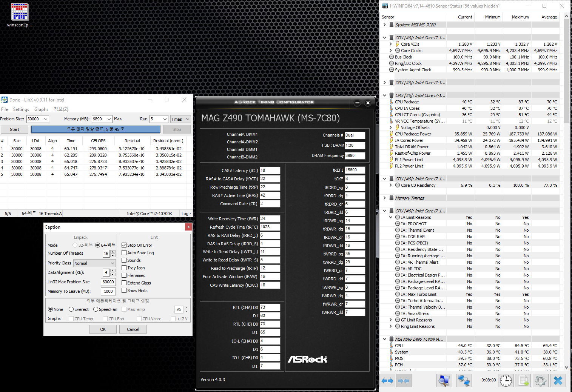Select the winscan2pdf desktop icon
The width and height of the screenshot is (572, 392).
pos(20,15)
